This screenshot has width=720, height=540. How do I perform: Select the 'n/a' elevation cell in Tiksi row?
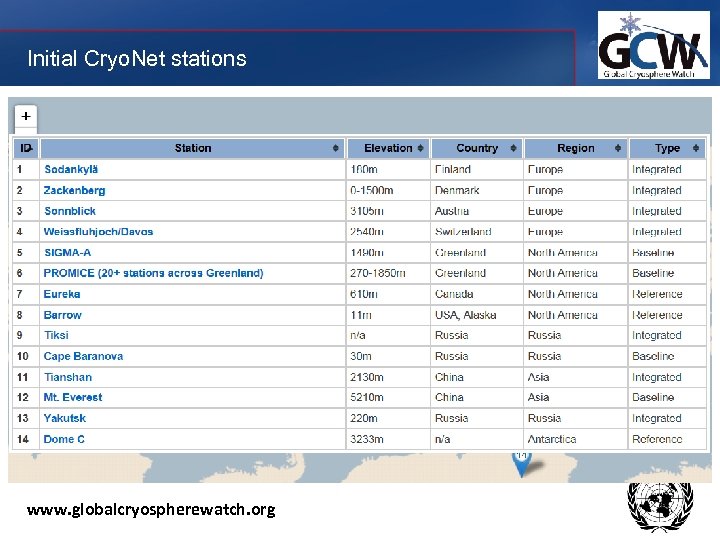click(x=388, y=335)
